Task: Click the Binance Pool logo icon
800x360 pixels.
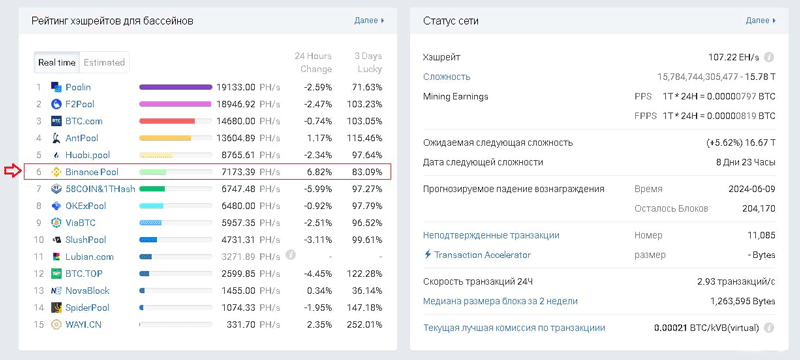Action: click(56, 172)
